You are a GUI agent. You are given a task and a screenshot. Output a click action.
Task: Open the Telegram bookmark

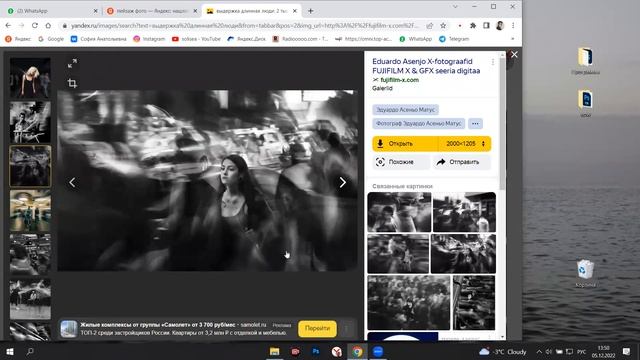click(454, 39)
